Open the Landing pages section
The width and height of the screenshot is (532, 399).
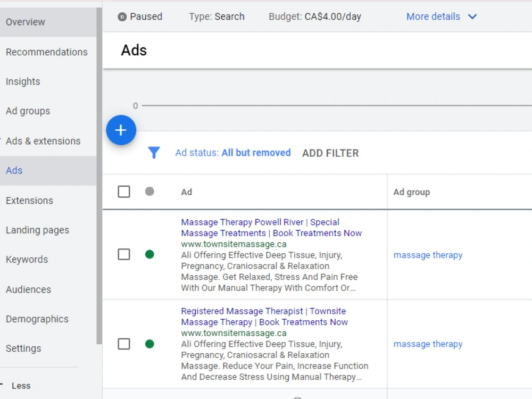37,230
